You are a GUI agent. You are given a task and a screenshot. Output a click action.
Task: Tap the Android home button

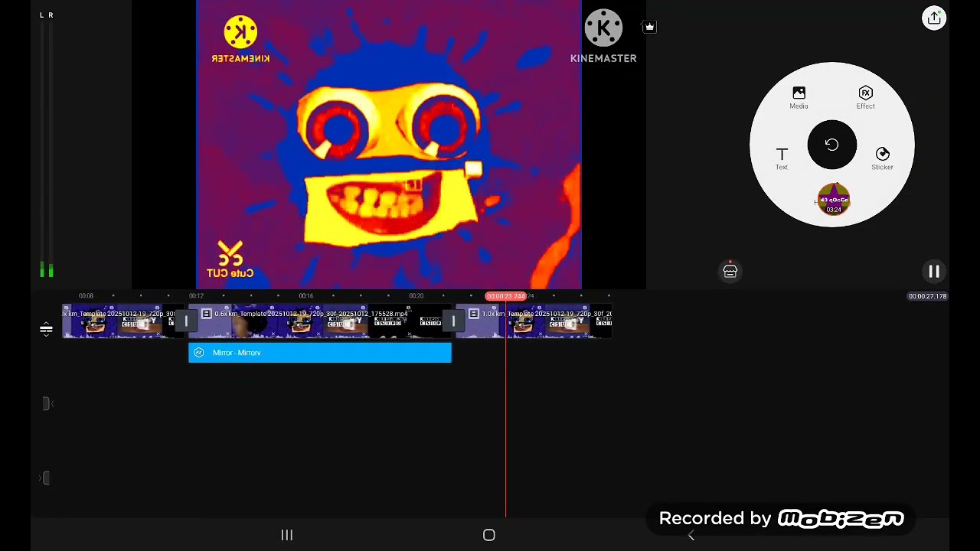[x=489, y=535]
